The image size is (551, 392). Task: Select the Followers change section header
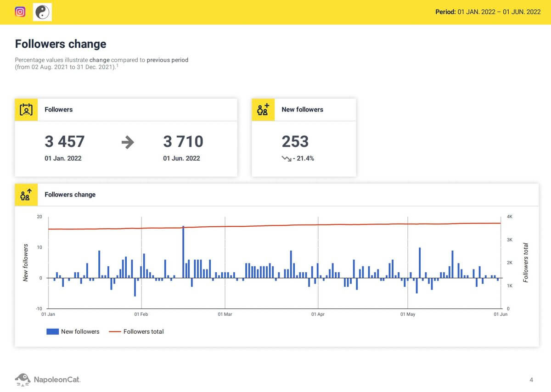[x=60, y=44]
